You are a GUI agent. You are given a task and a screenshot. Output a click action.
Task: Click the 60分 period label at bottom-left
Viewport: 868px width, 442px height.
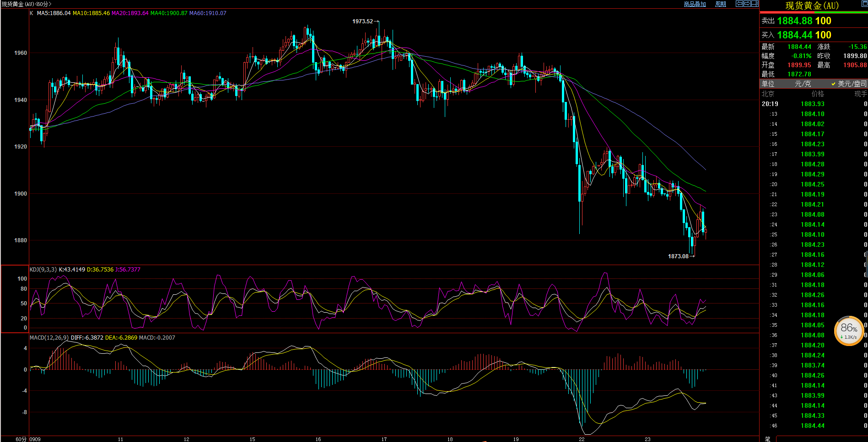click(21, 439)
